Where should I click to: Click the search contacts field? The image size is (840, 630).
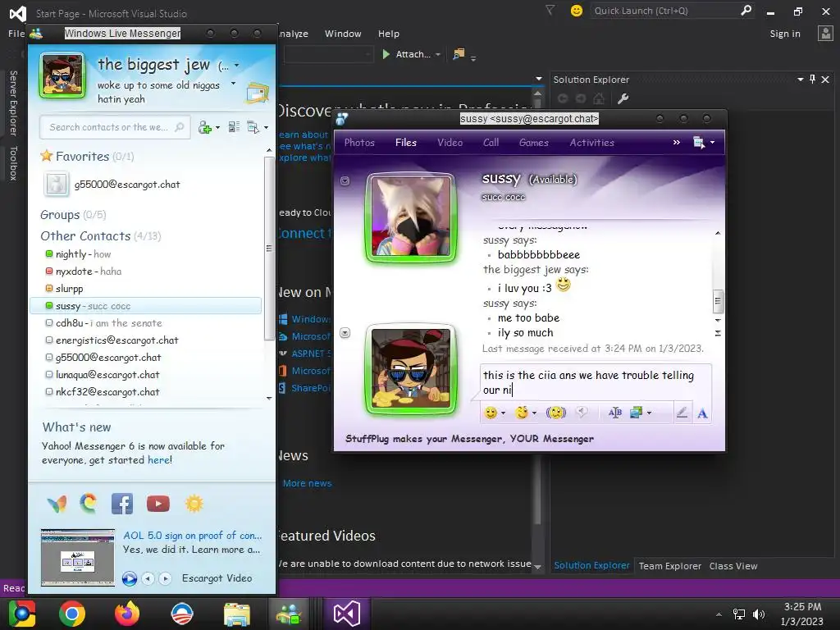tap(115, 127)
